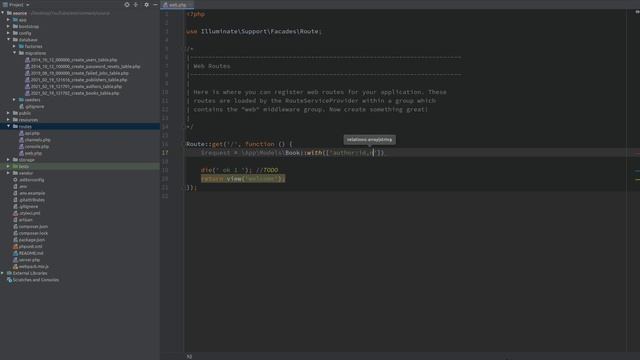Click the 'relations: array|string' parameter tooltip
The height and width of the screenshot is (360, 640).
(369, 140)
